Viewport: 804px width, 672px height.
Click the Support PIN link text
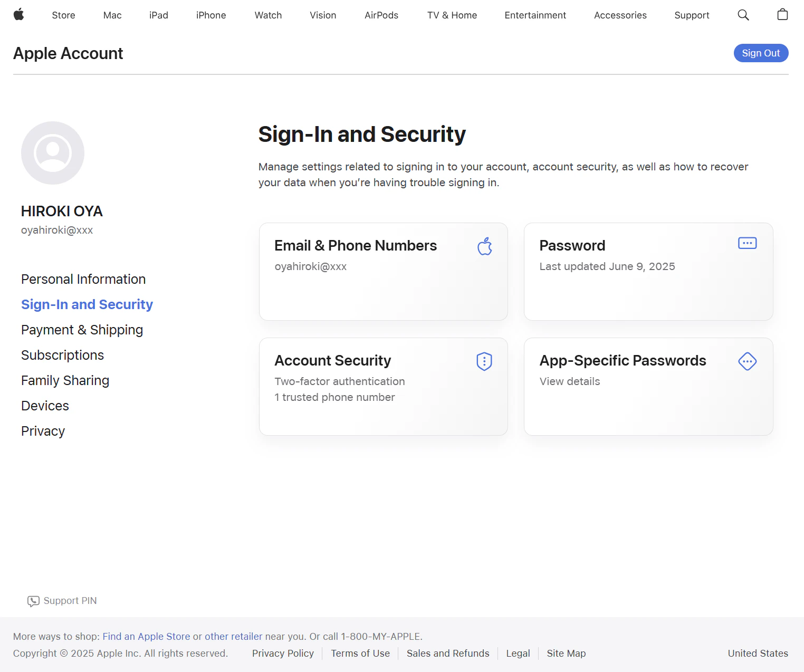[70, 601]
